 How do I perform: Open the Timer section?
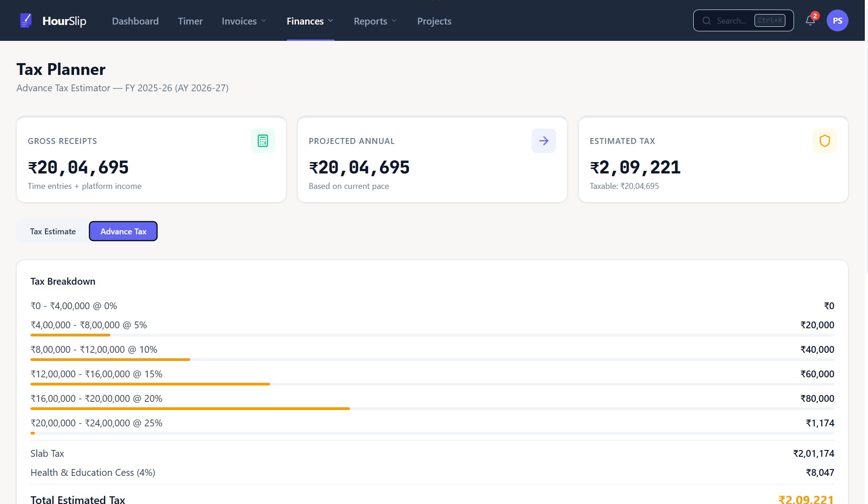click(x=190, y=21)
